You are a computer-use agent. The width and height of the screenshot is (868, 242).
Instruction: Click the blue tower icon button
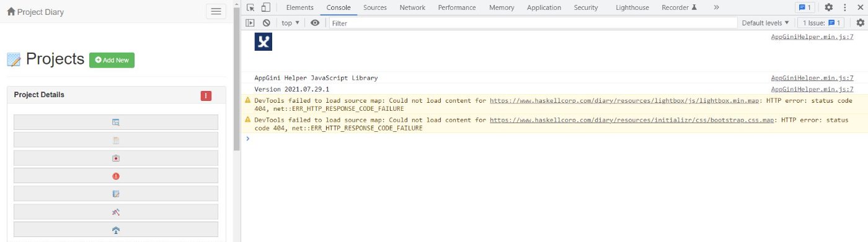click(116, 230)
